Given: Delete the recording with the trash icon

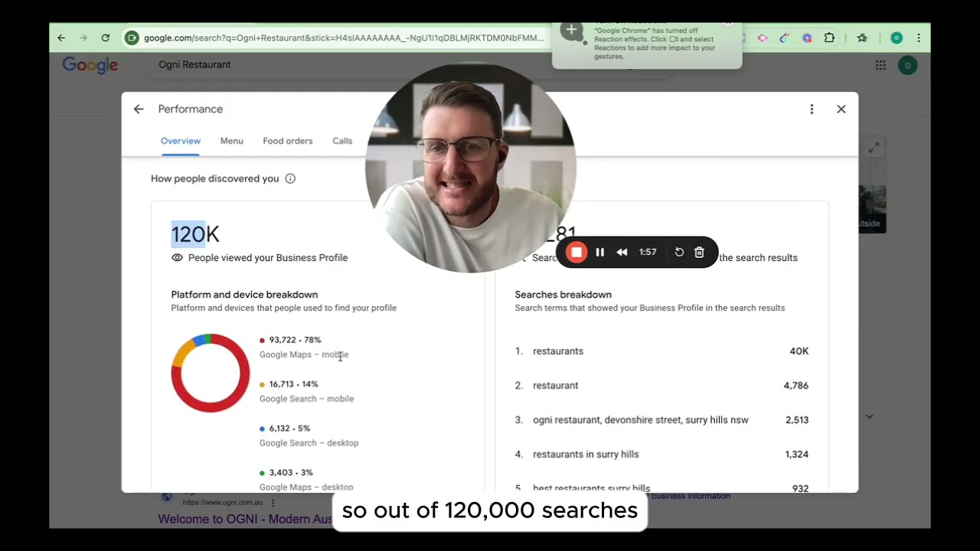Looking at the screenshot, I should [x=699, y=253].
